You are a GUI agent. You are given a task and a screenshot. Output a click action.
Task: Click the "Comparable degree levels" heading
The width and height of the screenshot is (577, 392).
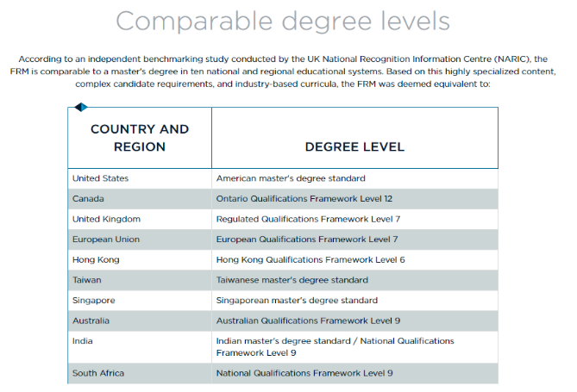click(283, 22)
